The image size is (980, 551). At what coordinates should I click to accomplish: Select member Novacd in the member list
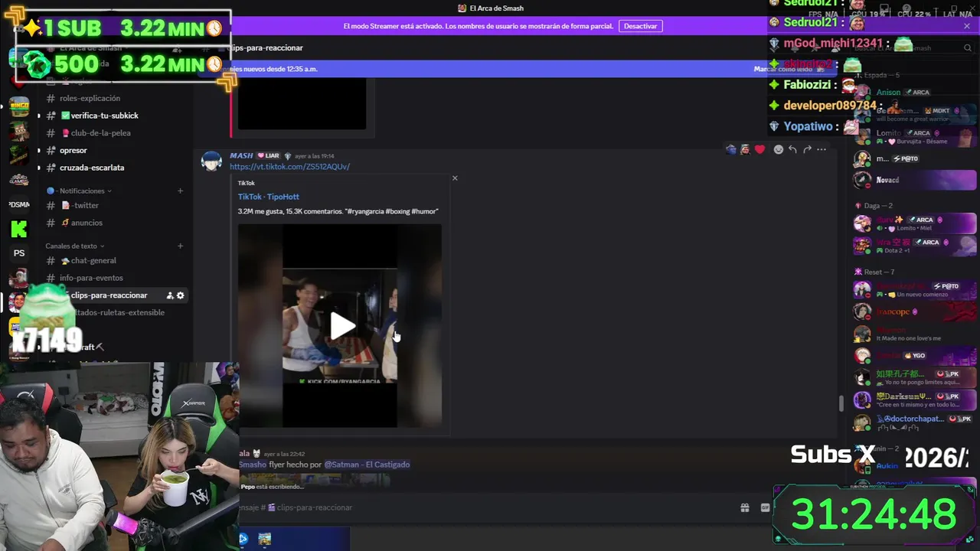pos(915,180)
